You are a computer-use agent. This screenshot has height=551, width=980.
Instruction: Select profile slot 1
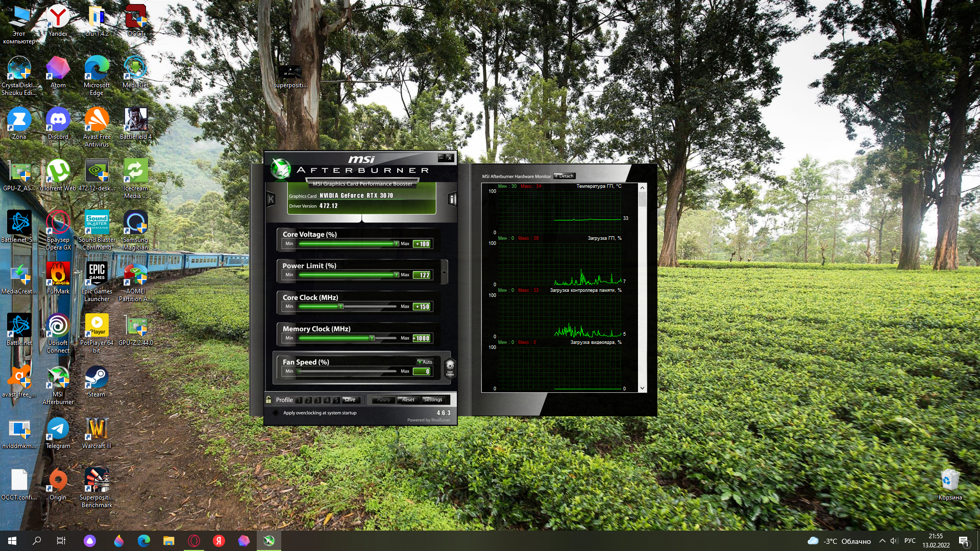coord(299,400)
